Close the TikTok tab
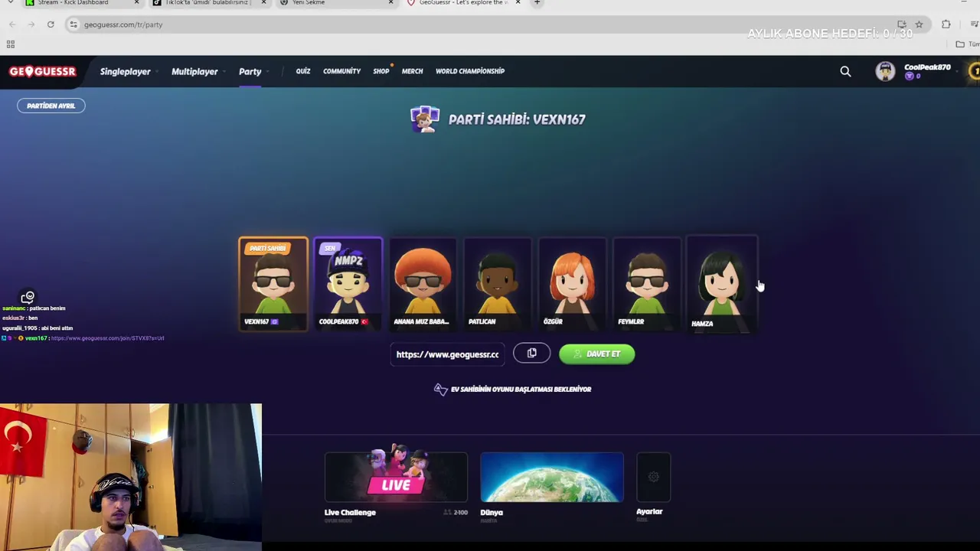The image size is (980, 551). click(263, 3)
